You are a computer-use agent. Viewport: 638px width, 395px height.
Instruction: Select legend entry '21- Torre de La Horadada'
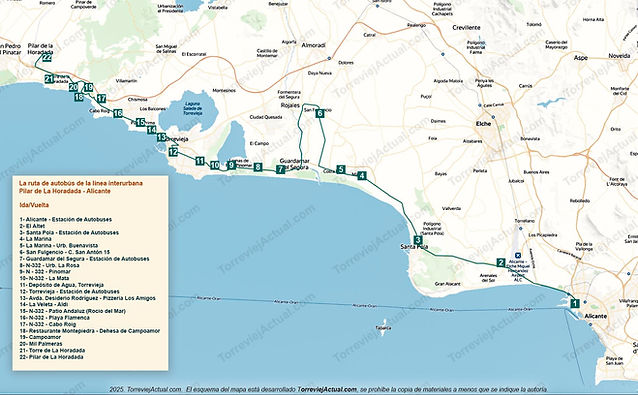(52, 350)
